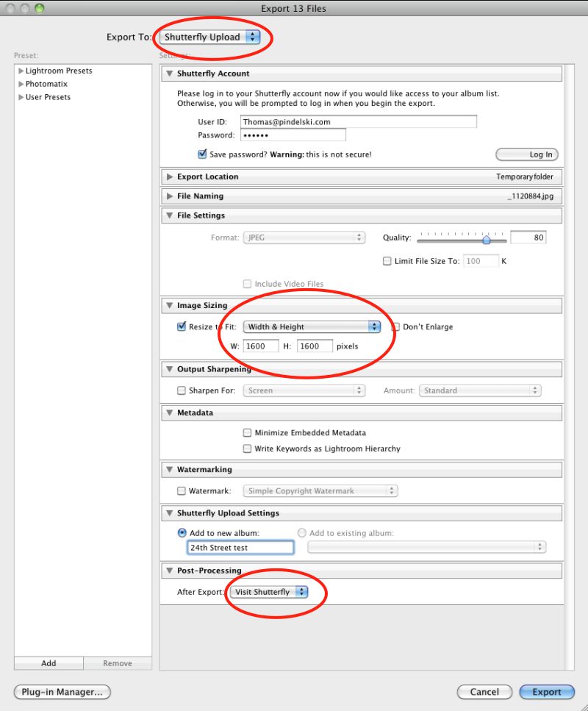The height and width of the screenshot is (711, 588).
Task: Collapse the Image Sizing section
Action: click(170, 305)
